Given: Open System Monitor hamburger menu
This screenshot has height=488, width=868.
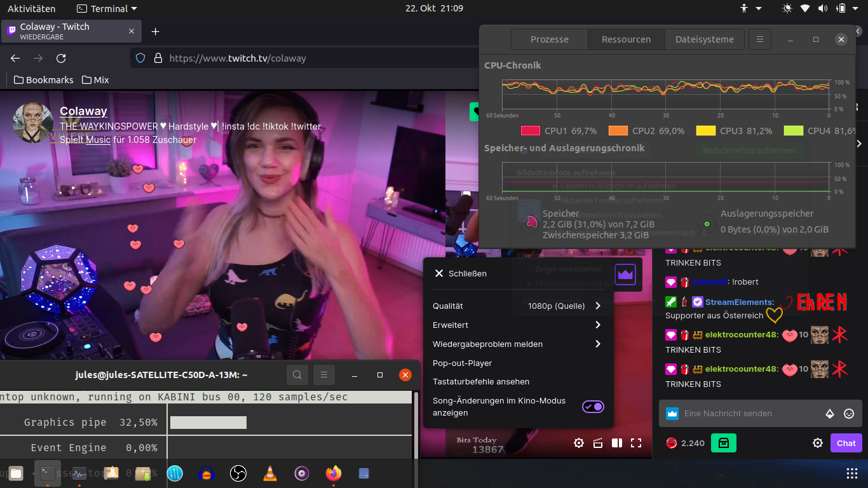Looking at the screenshot, I should [x=759, y=39].
